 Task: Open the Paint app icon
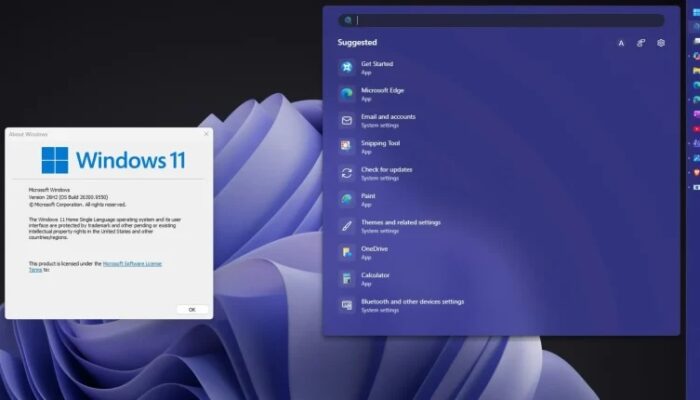click(x=346, y=199)
